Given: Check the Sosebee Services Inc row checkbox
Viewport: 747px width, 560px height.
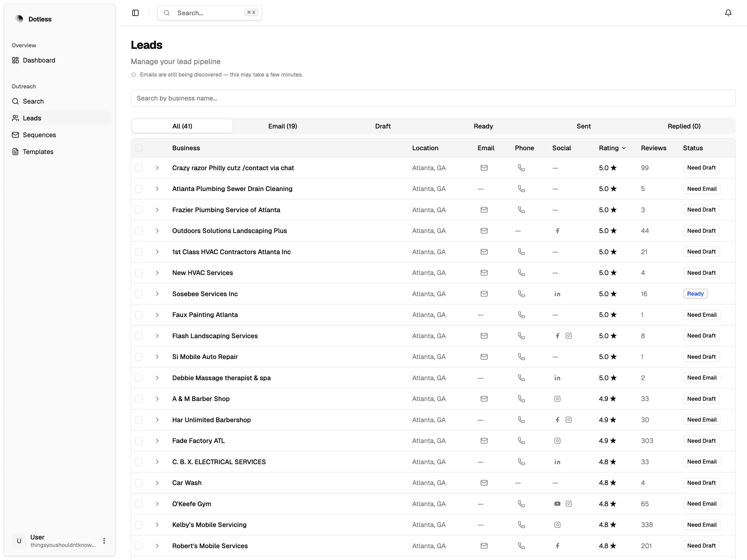Looking at the screenshot, I should click(139, 294).
